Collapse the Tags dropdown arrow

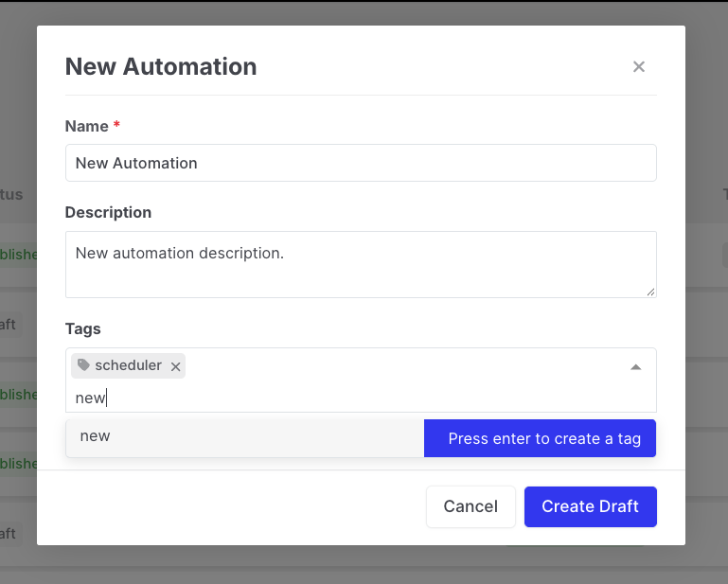(x=635, y=367)
